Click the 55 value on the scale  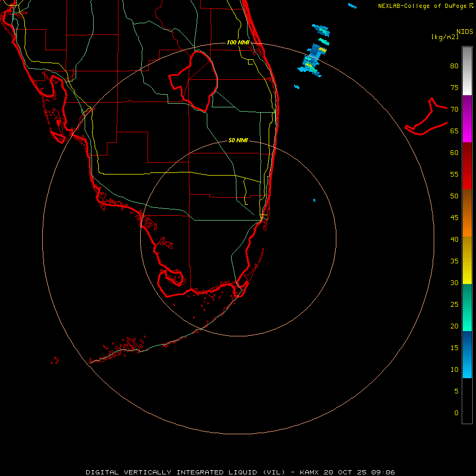[x=454, y=174]
